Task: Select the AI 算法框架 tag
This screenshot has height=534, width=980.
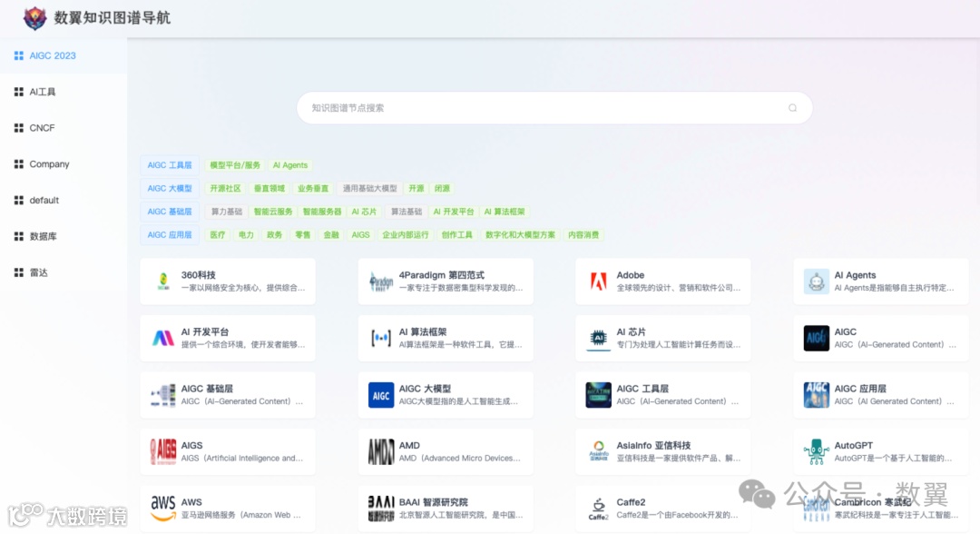Action: (x=505, y=212)
